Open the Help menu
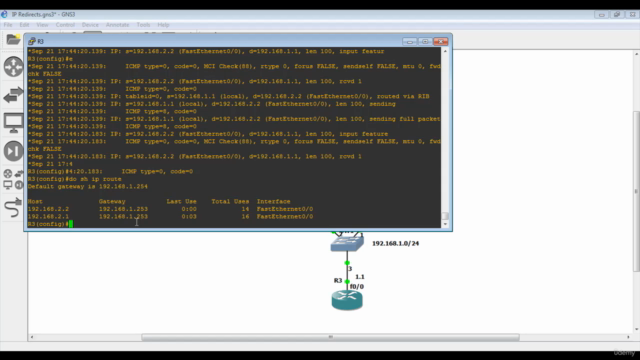The height and width of the screenshot is (360, 640). (x=163, y=25)
